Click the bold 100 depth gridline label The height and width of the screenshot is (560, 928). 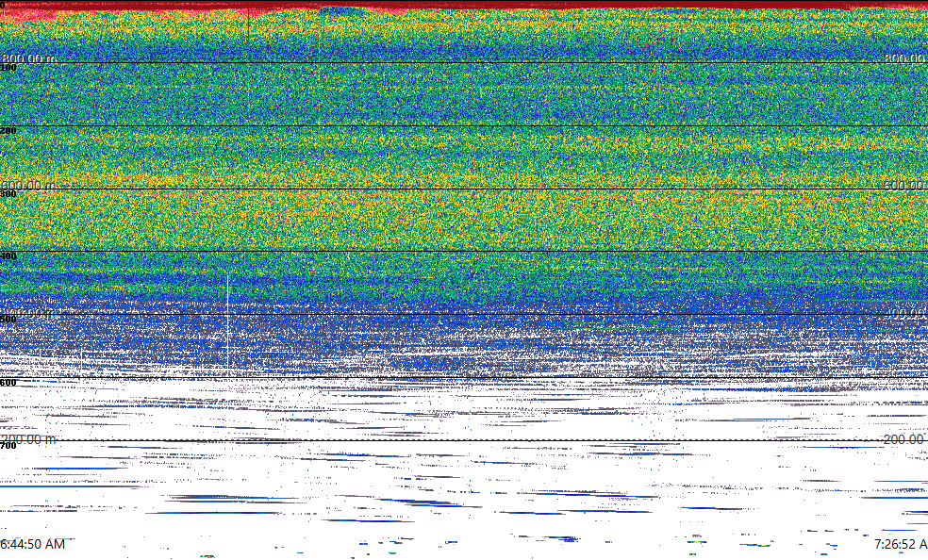[x=8, y=68]
